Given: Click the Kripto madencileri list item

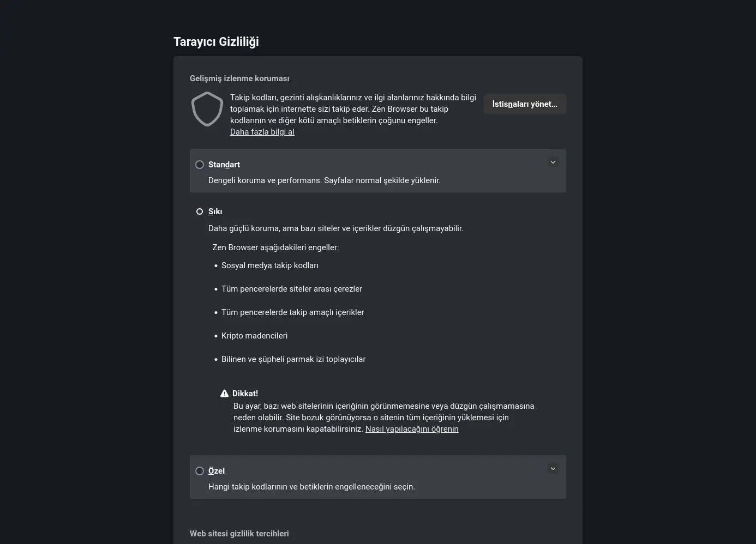Looking at the screenshot, I should 254,336.
